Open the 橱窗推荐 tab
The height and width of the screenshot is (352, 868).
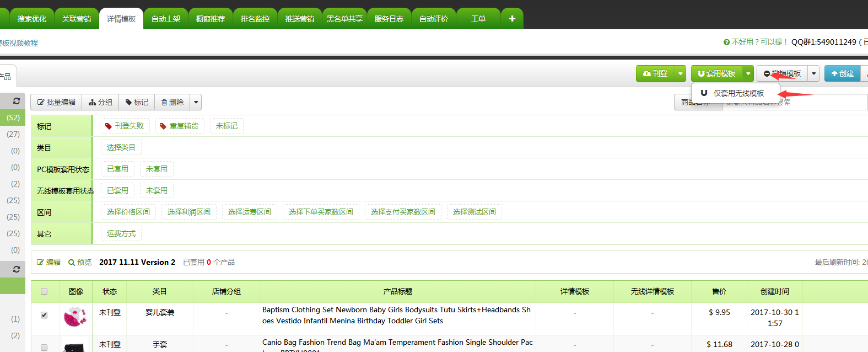point(211,19)
